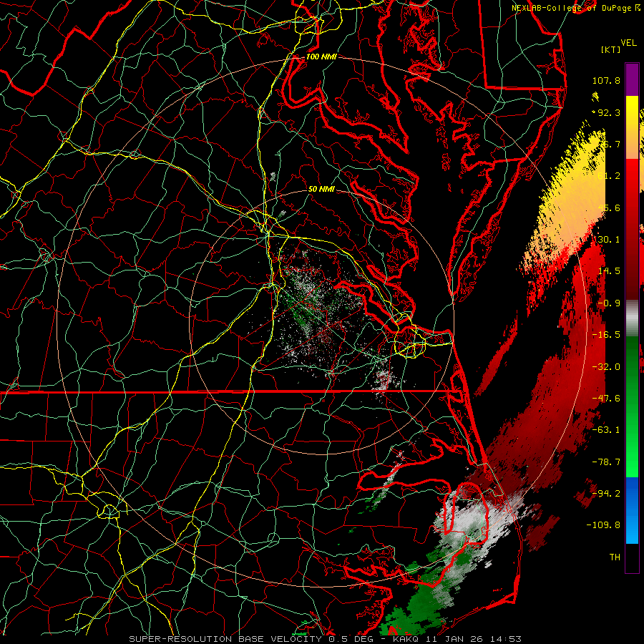Select the -0.9 value on velocity scale
644x644 pixels.
coord(609,303)
